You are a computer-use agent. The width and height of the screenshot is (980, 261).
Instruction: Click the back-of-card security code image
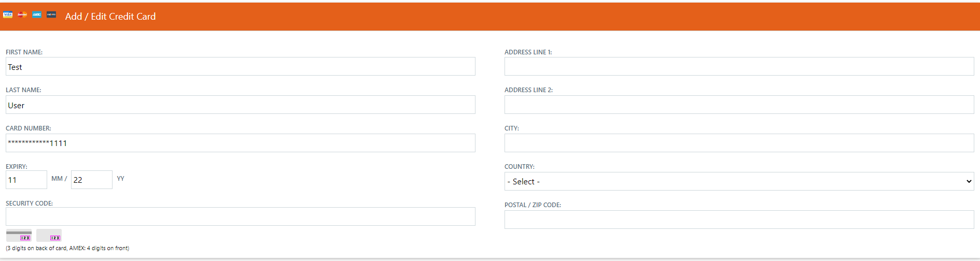pos(19,236)
